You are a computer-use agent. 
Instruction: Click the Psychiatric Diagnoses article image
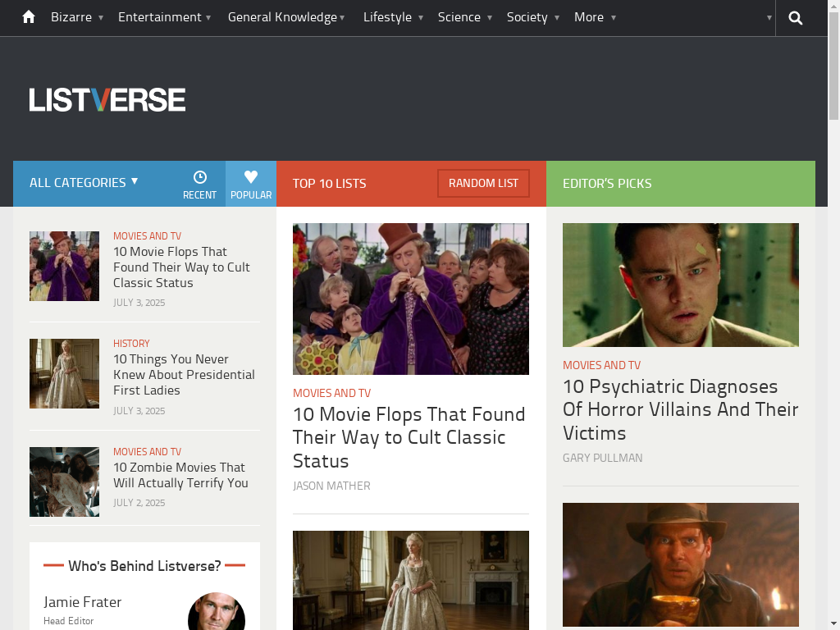(x=680, y=285)
